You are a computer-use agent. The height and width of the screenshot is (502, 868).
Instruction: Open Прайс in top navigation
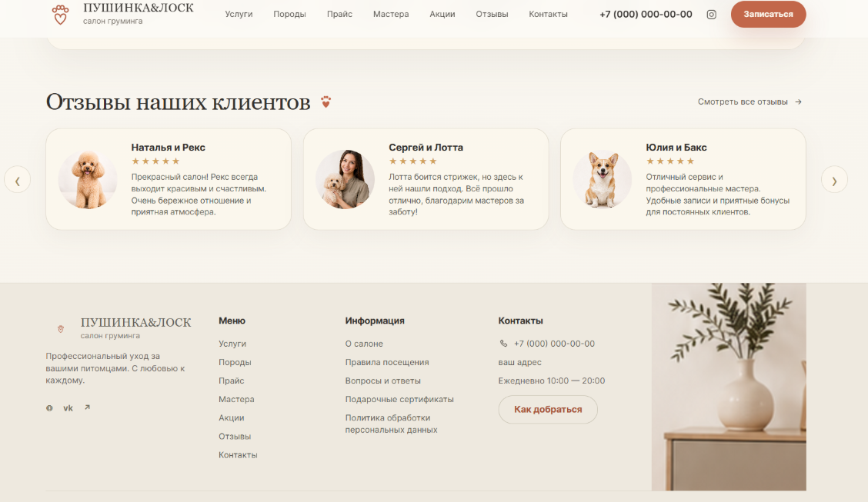point(339,15)
